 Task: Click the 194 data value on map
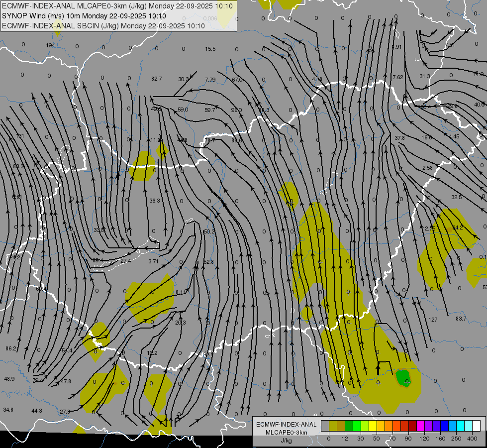pyautogui.click(x=50, y=45)
